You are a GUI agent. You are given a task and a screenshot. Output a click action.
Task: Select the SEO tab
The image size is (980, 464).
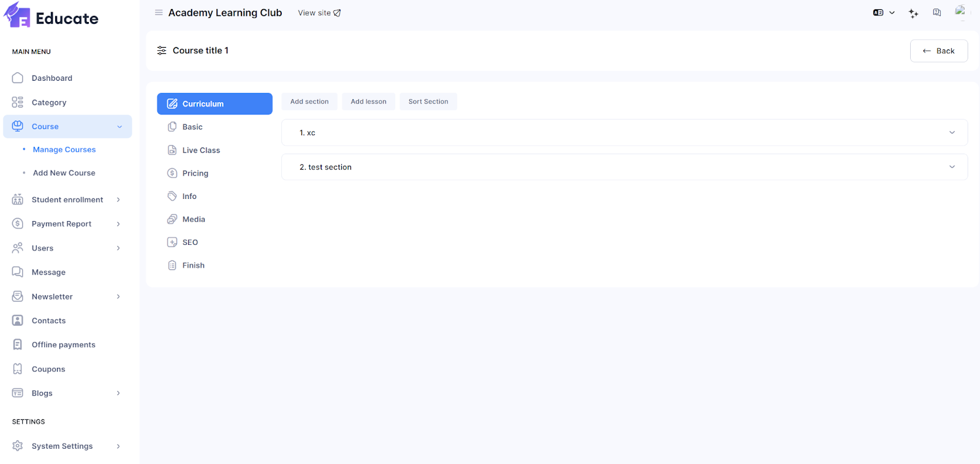(190, 242)
